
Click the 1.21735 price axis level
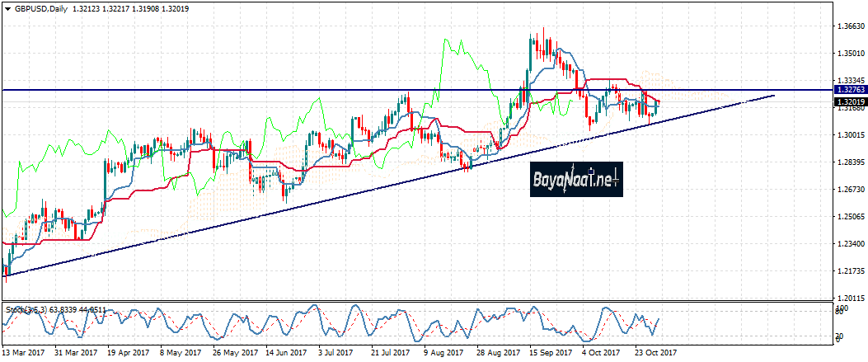(849, 271)
